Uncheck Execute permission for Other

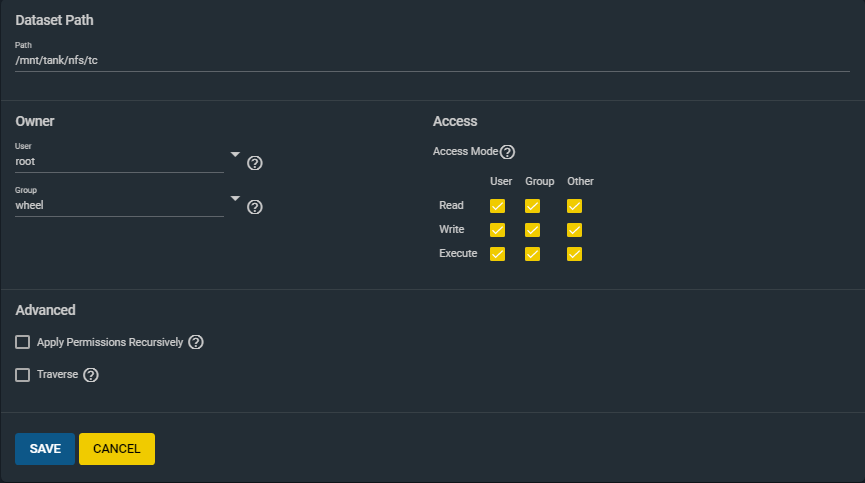574,254
